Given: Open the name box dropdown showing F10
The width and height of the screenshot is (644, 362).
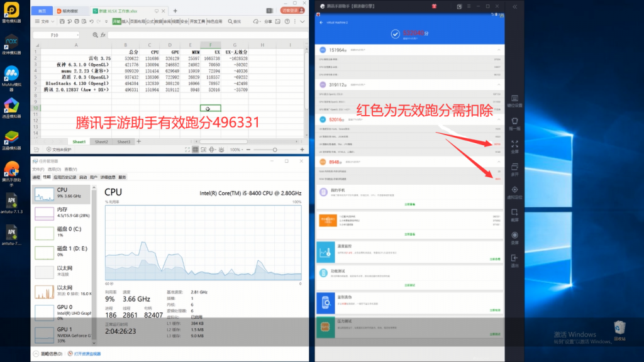Looking at the screenshot, I should pyautogui.click(x=77, y=35).
